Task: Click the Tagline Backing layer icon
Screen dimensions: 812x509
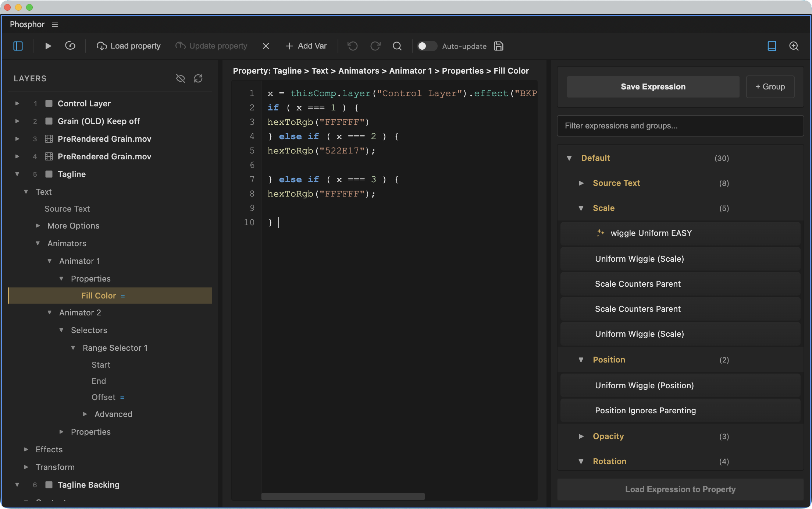Action: point(49,485)
